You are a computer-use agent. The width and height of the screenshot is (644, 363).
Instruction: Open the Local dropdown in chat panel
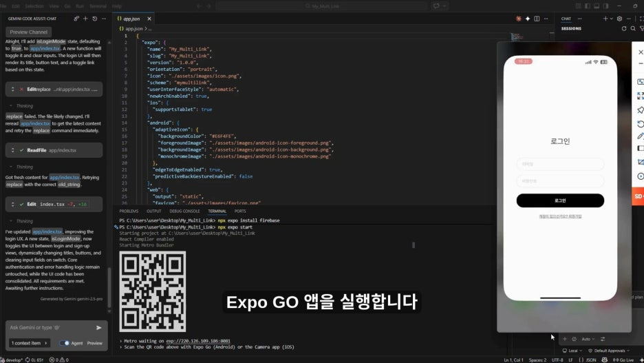point(572,351)
